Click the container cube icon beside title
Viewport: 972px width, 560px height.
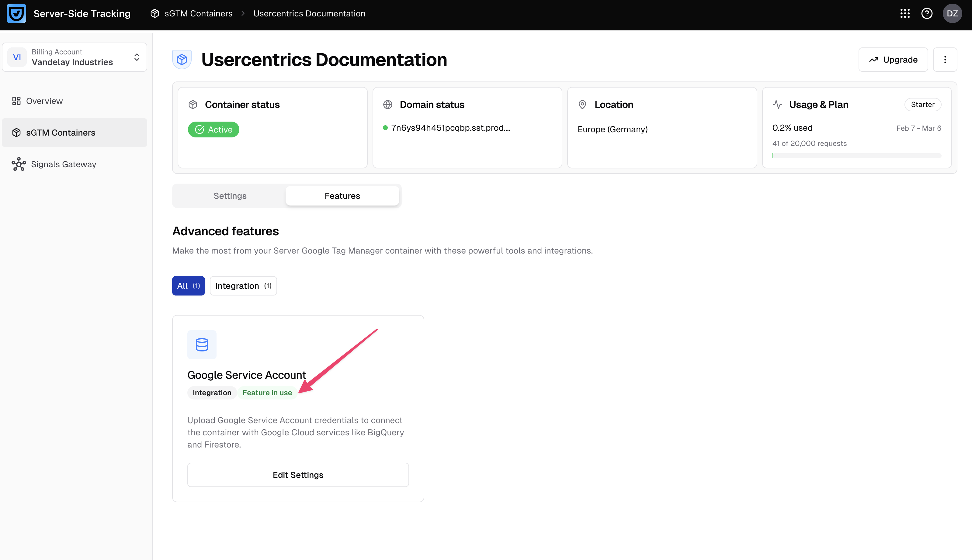coord(182,60)
